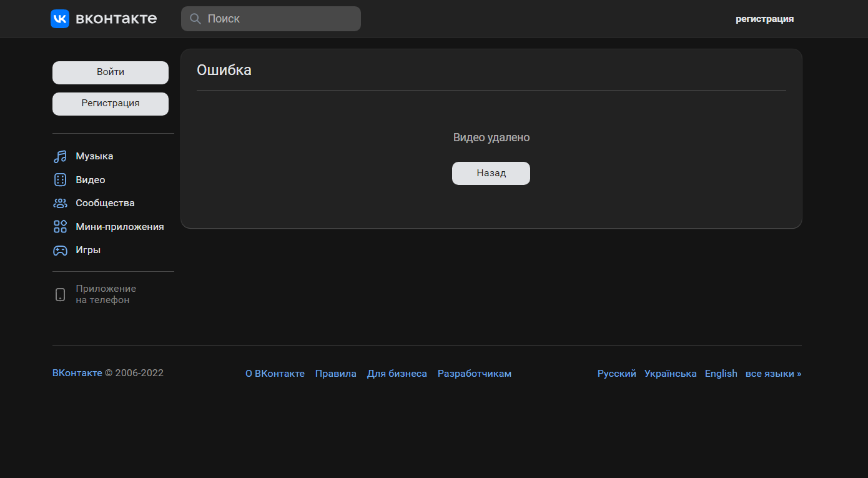Click the Музыка note icon
The height and width of the screenshot is (478, 868).
point(60,157)
